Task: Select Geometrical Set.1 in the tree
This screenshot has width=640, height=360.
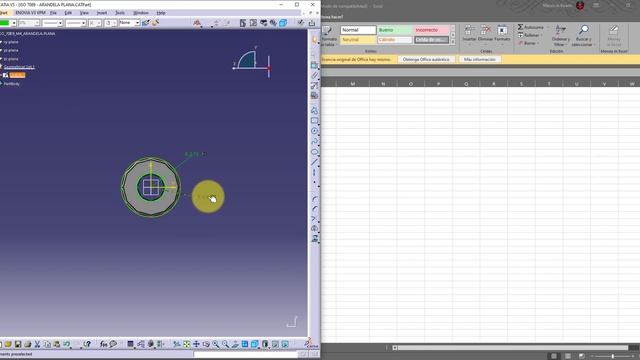Action: 19,67
